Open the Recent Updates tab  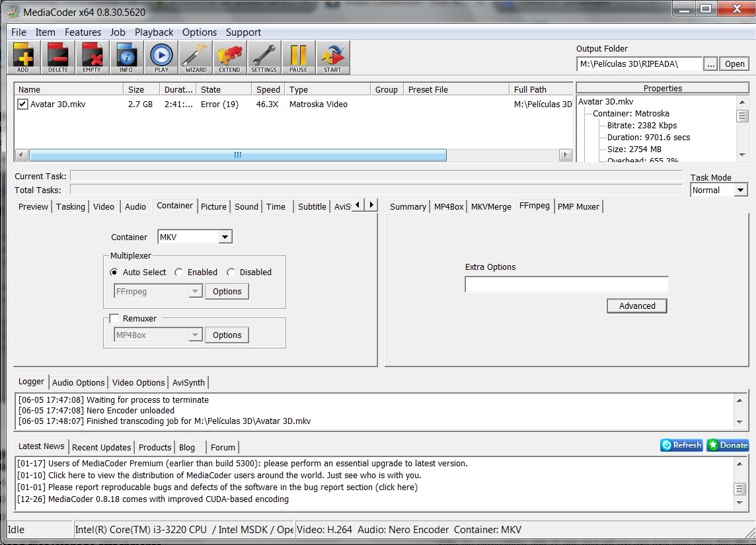click(101, 448)
